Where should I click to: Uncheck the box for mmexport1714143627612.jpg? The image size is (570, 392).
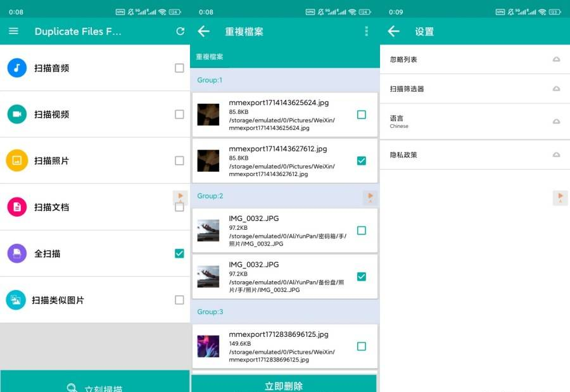[362, 160]
